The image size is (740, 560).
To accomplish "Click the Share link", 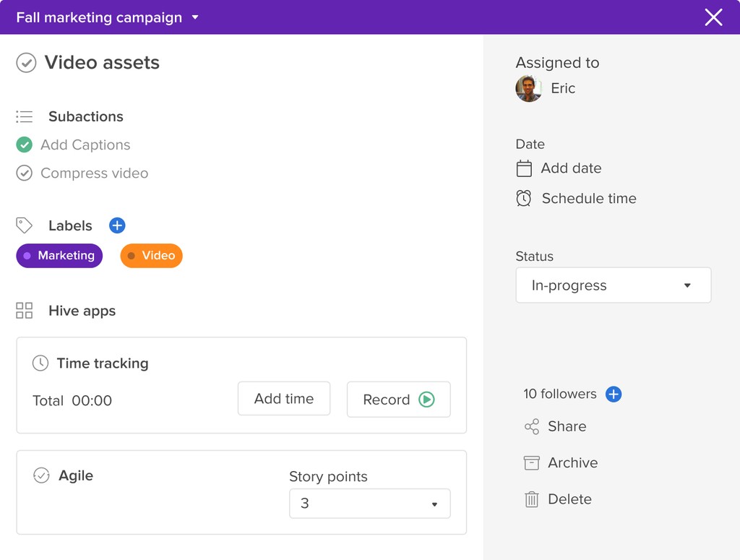I will pyautogui.click(x=567, y=426).
